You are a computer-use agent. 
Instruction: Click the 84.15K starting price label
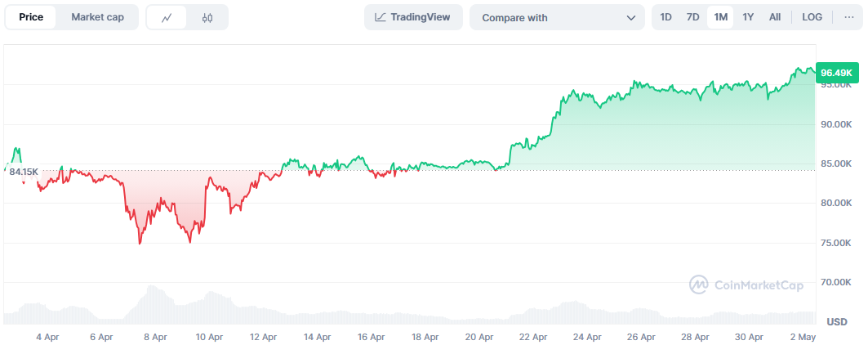click(23, 171)
